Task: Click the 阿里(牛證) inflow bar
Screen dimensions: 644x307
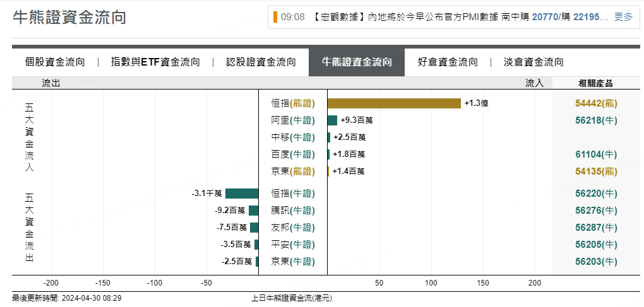Action: pos(332,120)
